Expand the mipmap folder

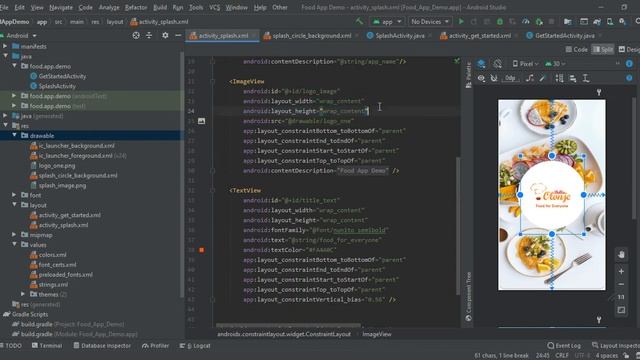click(14, 235)
